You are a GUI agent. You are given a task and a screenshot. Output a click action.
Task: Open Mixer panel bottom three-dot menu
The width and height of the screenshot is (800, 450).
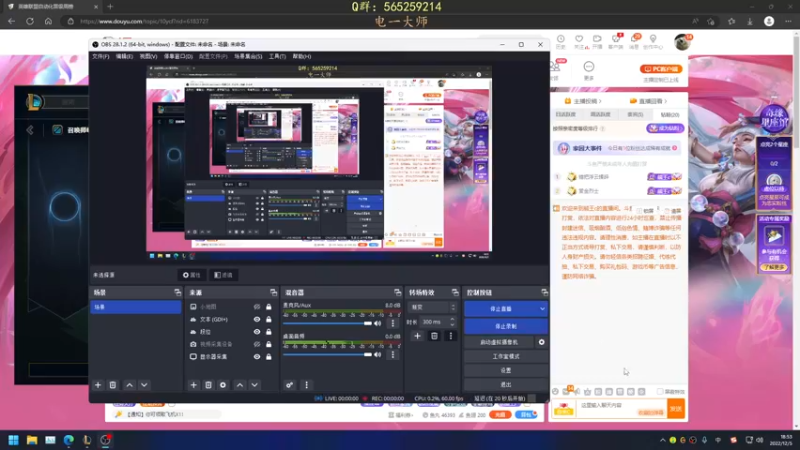(x=306, y=385)
